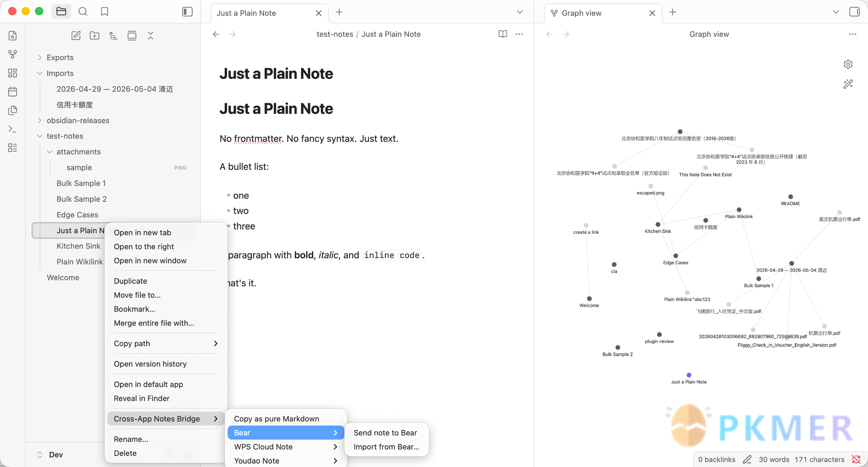868x467 pixels.
Task: Navigate back in the note pane
Action: (216, 34)
